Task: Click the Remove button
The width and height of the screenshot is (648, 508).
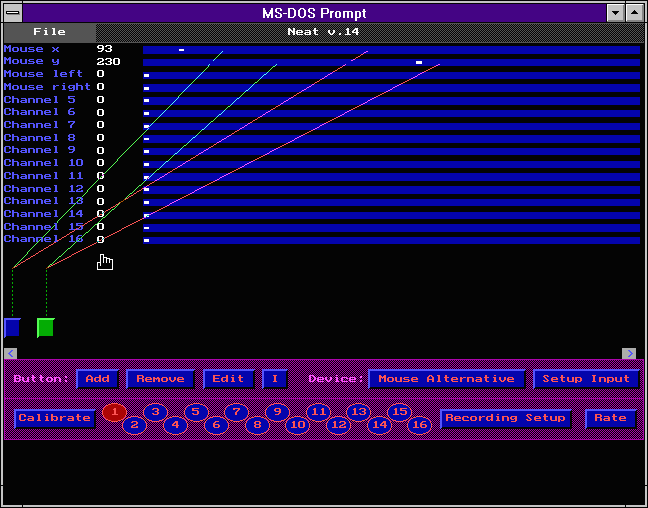Action: coord(160,379)
